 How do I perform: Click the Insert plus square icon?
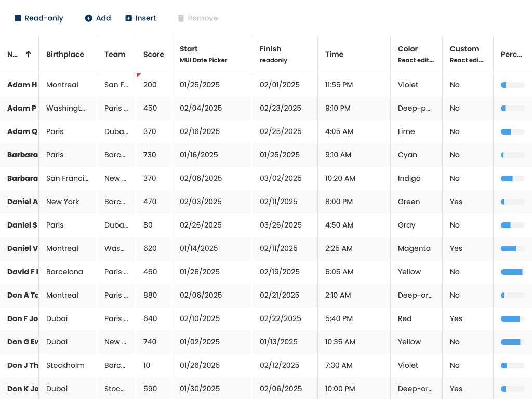pos(129,18)
